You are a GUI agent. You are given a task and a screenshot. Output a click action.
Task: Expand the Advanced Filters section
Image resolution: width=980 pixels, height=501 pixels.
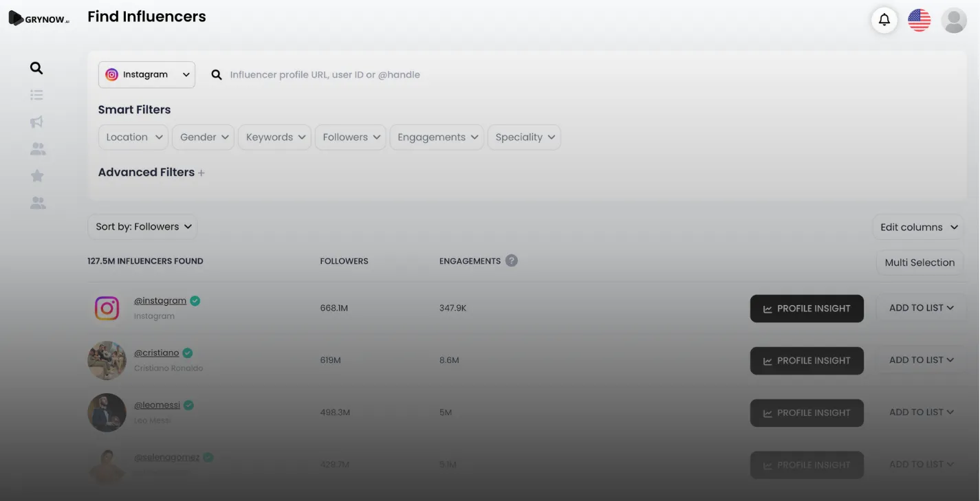click(x=151, y=172)
